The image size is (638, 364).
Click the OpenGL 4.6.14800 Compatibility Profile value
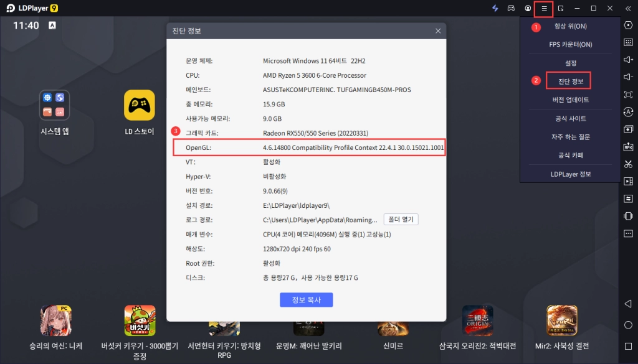(353, 147)
